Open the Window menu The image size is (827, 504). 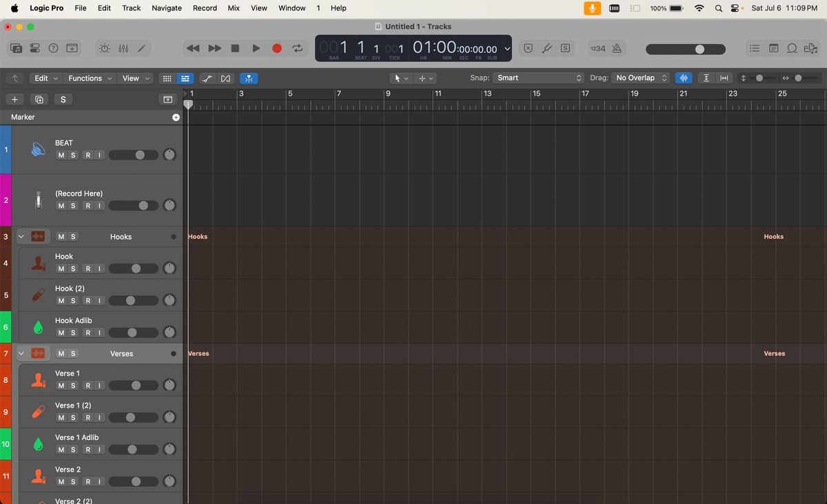292,8
